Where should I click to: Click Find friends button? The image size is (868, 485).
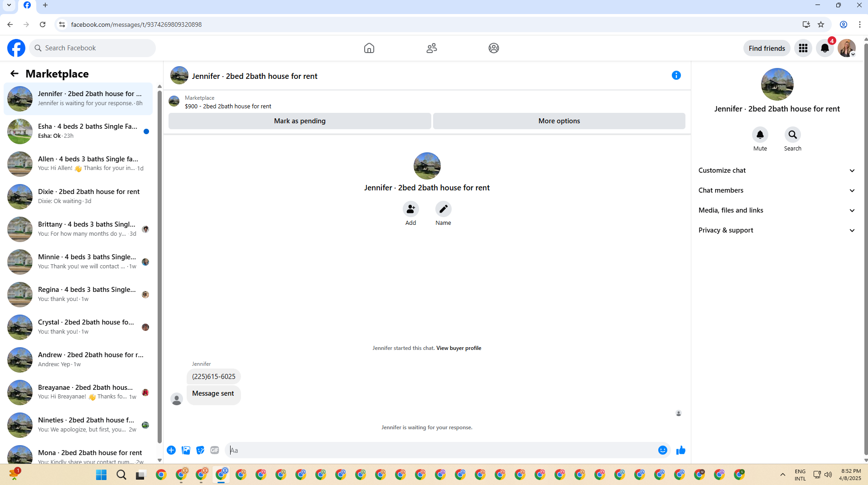[x=767, y=48]
